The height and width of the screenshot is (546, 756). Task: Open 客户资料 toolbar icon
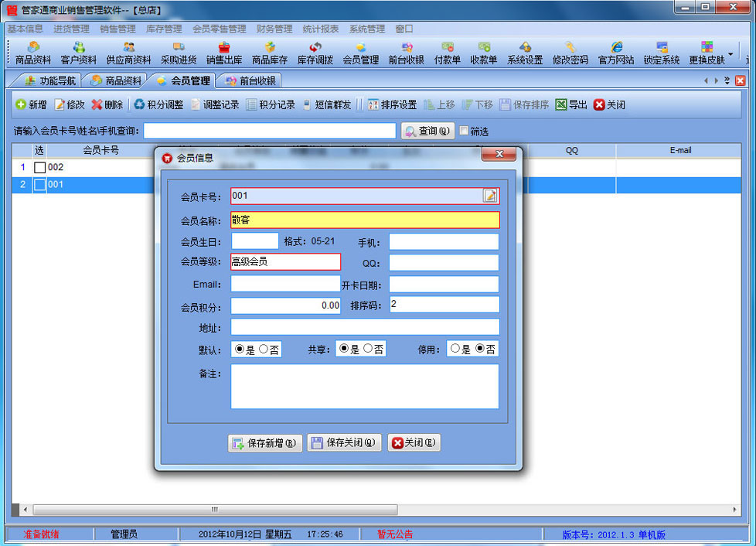tap(79, 53)
